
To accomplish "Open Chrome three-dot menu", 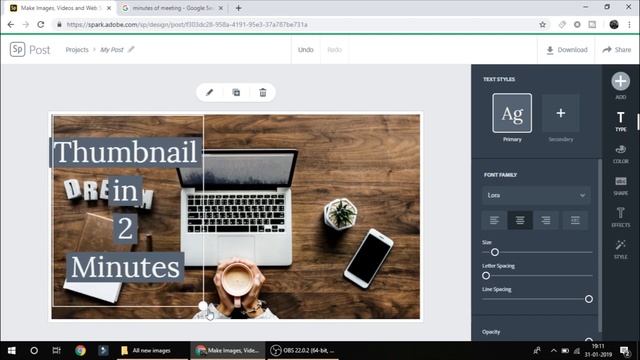I will (629, 24).
